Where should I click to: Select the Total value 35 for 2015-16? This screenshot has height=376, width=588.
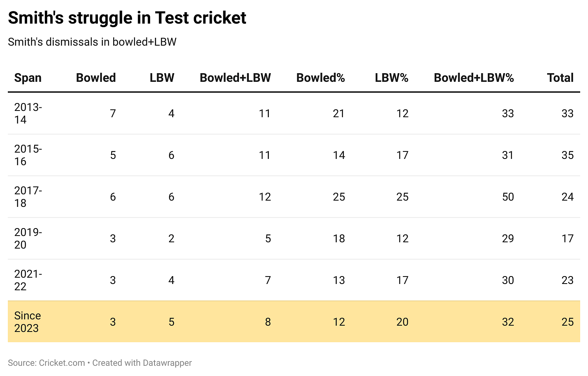(567, 155)
